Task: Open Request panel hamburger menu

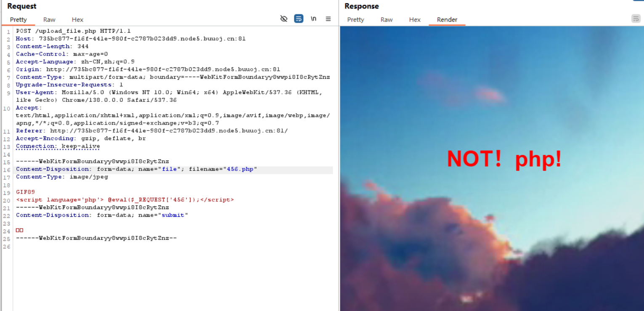Action: coord(328,19)
